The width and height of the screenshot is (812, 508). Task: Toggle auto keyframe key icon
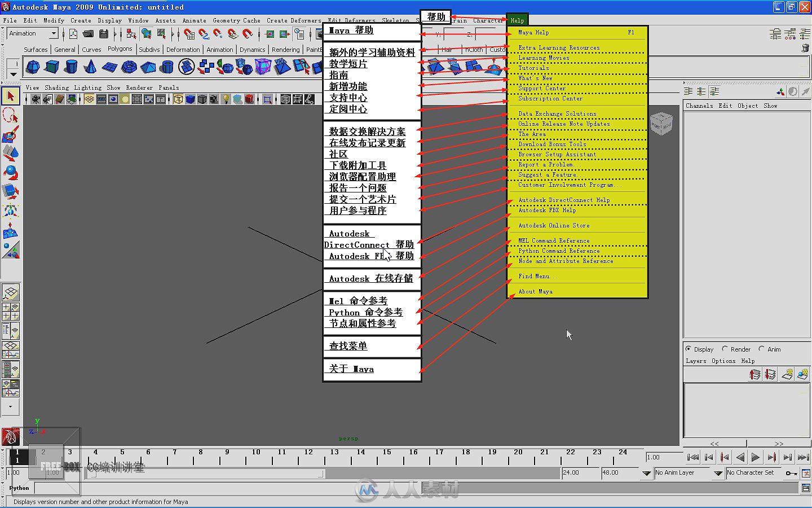791,473
